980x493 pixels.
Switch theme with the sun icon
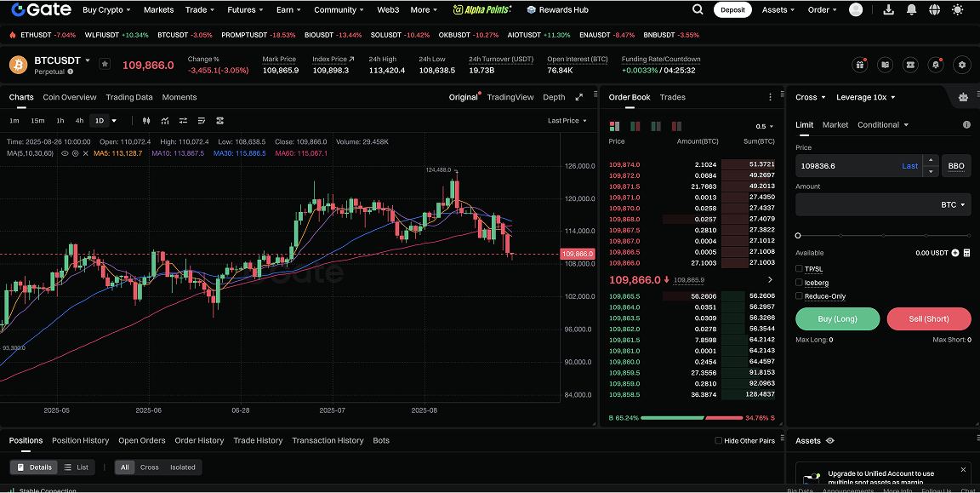pyautogui.click(x=957, y=9)
